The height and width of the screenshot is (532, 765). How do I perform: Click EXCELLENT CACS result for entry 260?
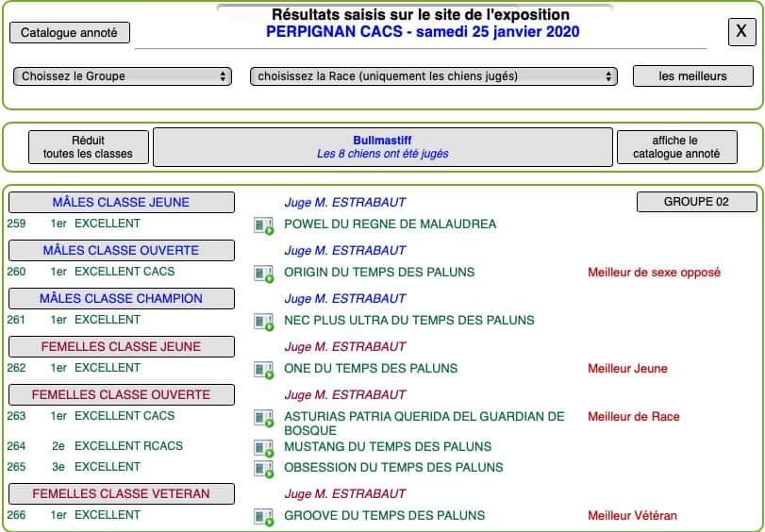pyautogui.click(x=125, y=272)
